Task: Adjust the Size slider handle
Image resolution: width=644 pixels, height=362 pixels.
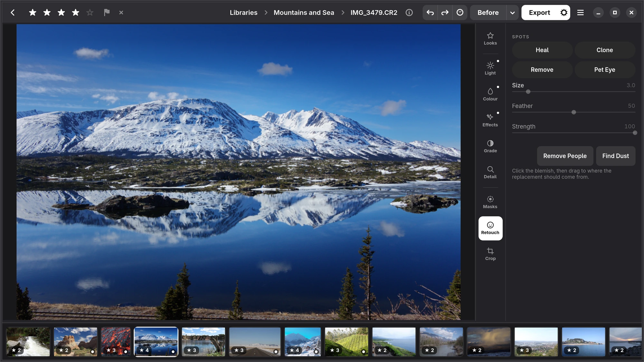Action: (x=528, y=92)
